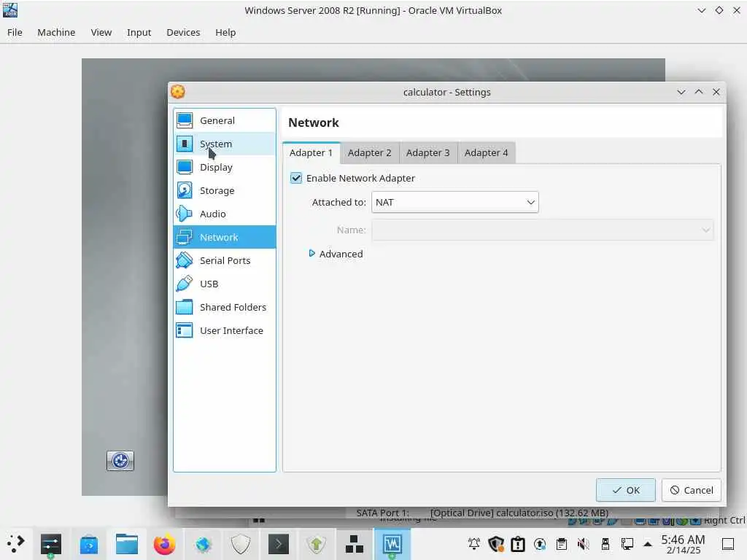
Task: Open the clipboard tray icon
Action: pos(562,544)
